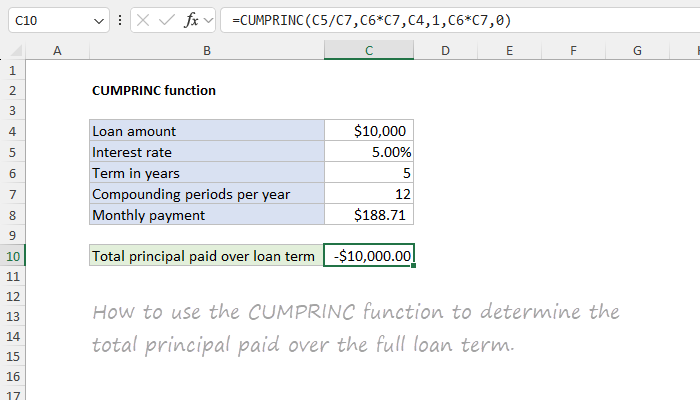Select column E header
The height and width of the screenshot is (400, 700).
(509, 50)
